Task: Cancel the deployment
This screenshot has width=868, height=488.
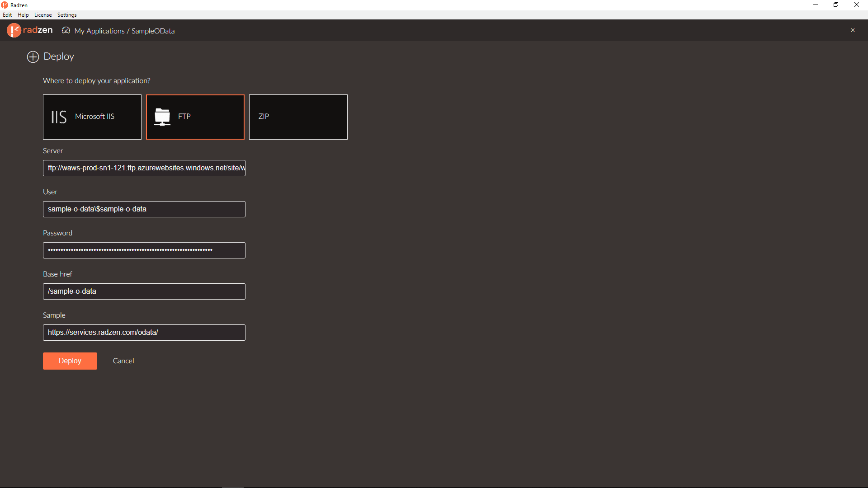Action: tap(123, 361)
